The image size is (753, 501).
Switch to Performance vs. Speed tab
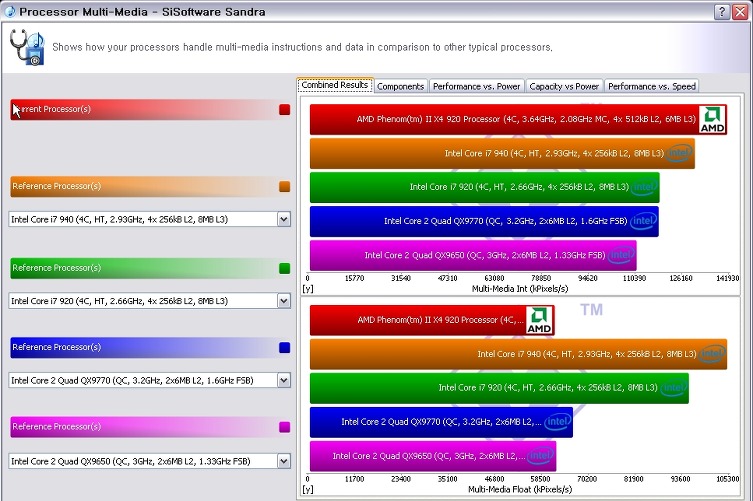coord(651,86)
